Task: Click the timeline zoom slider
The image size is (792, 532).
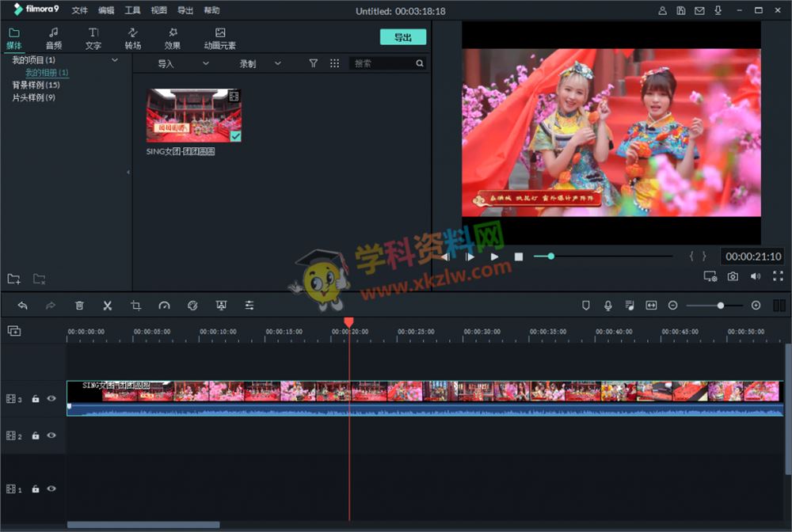Action: click(x=714, y=306)
